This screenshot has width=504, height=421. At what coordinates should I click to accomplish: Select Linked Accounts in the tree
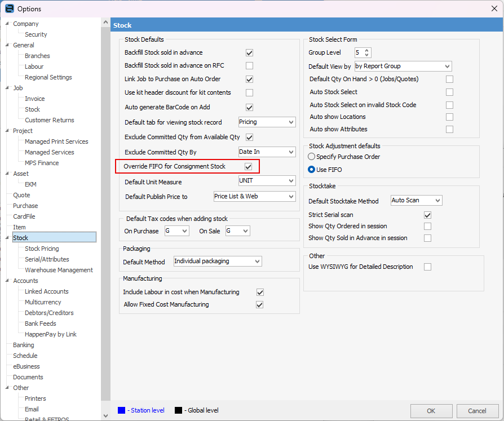47,291
